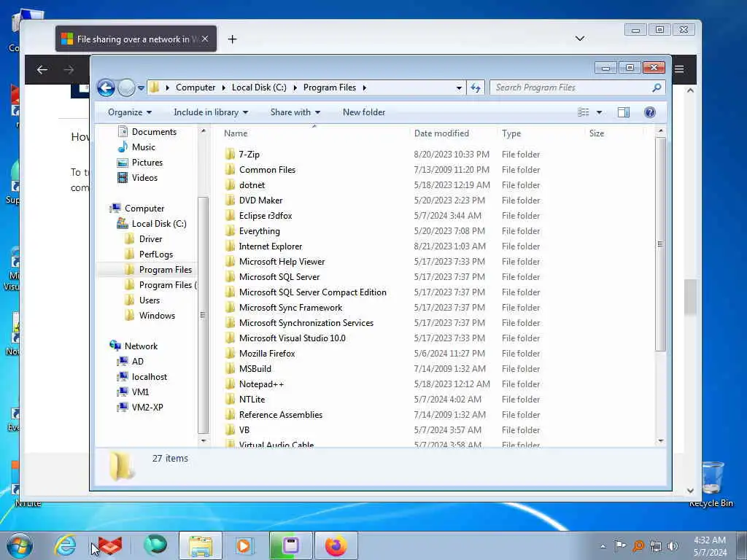
Task: Open Include in library menu
Action: click(211, 112)
